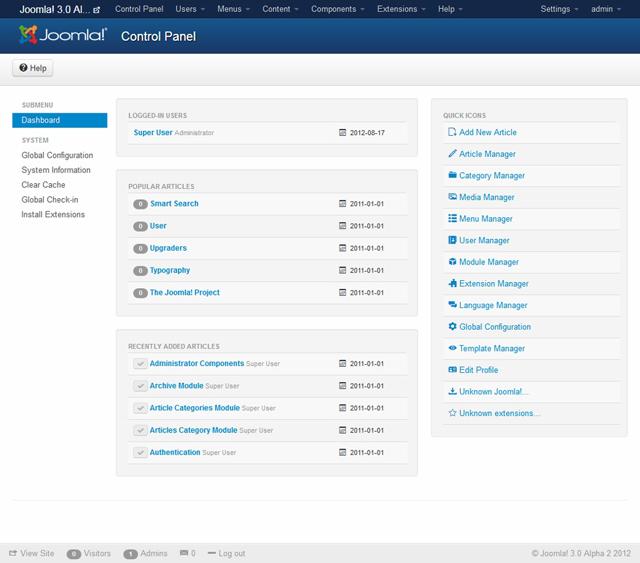Click the Visitors count badge in footer
This screenshot has height=563, width=640.
tap(74, 554)
